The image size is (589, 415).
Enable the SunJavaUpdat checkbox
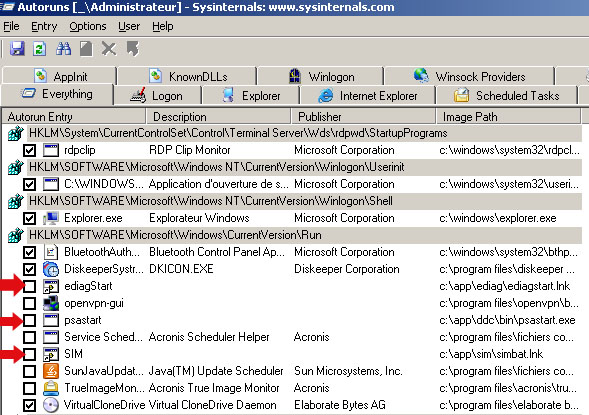click(29, 371)
